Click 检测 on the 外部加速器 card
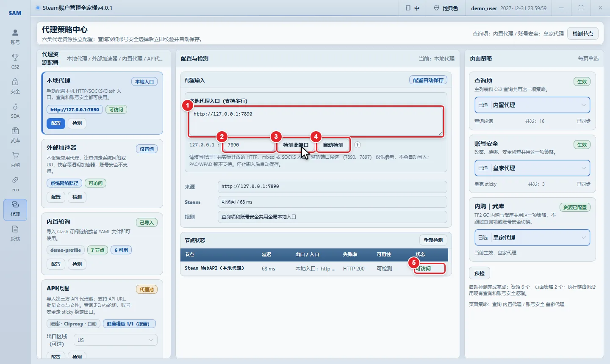Viewport: 610px width, 364px height. coord(77,197)
